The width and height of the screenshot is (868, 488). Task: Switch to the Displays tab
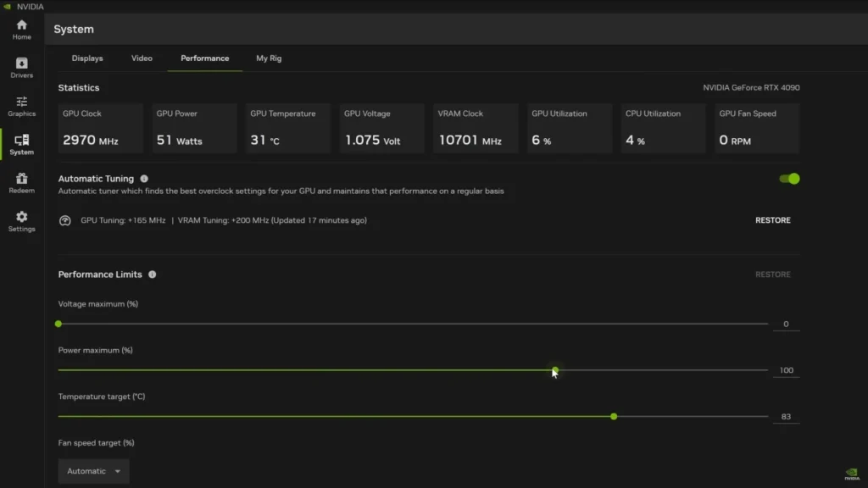(x=87, y=58)
